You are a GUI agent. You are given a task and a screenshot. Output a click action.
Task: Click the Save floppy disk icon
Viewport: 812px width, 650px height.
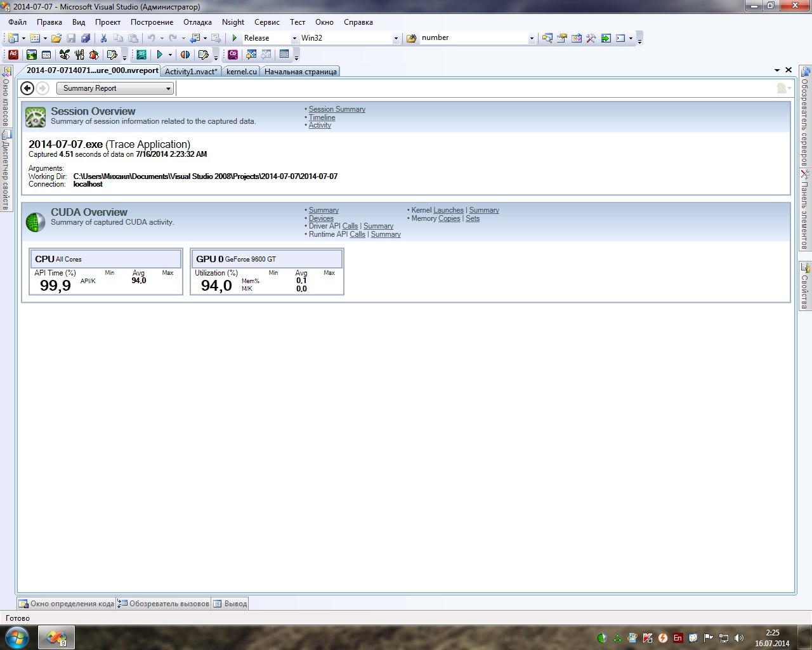71,38
